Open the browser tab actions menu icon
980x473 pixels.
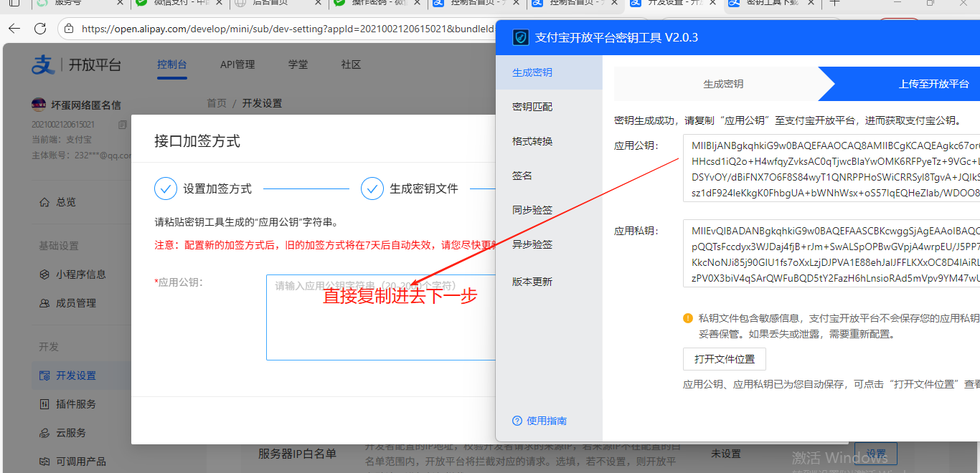click(14, 3)
